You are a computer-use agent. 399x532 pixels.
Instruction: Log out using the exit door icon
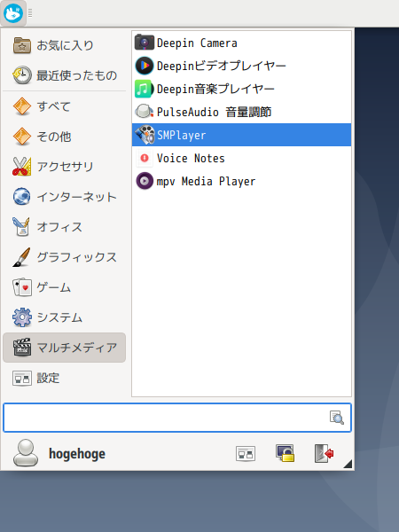325,453
